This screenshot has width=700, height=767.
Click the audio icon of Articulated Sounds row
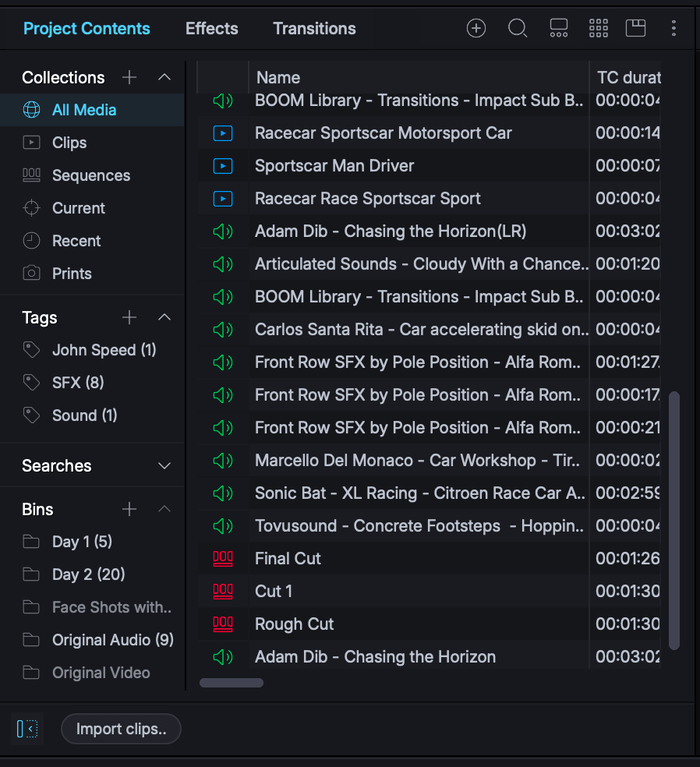(x=223, y=264)
